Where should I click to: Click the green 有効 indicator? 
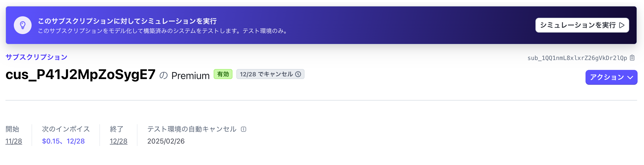[x=223, y=74]
